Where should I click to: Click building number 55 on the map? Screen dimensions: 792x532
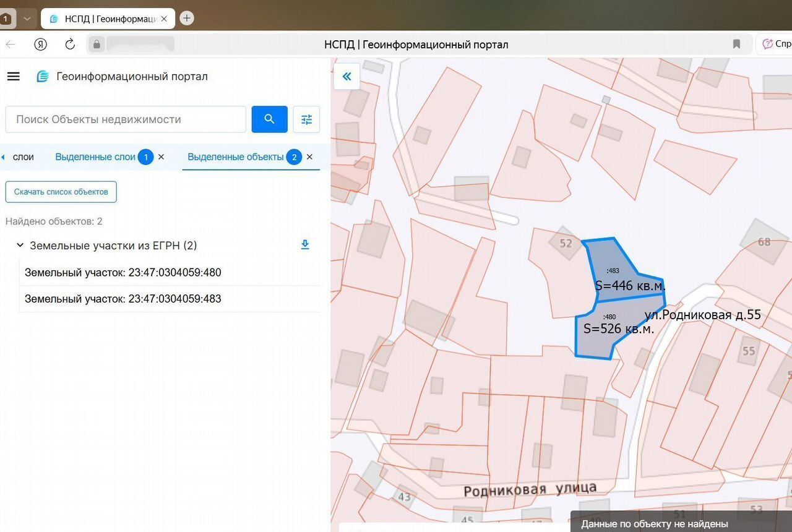pos(749,351)
